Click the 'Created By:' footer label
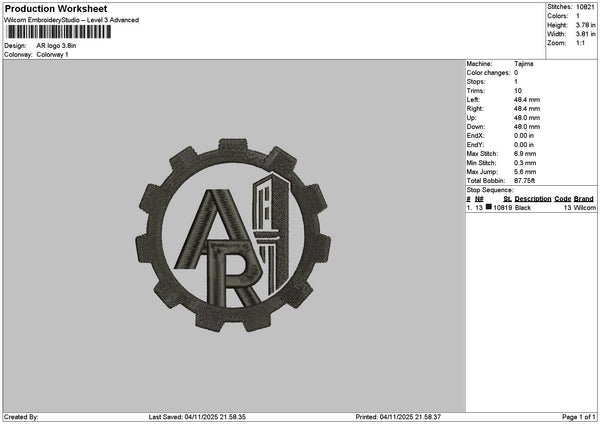This screenshot has width=600, height=424. click(21, 417)
